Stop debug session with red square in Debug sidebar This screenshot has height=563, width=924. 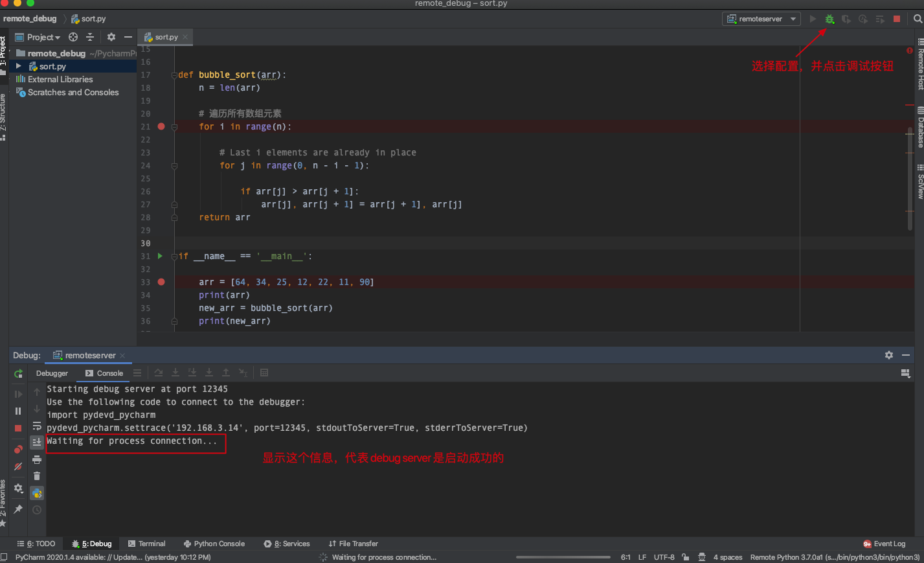pyautogui.click(x=18, y=428)
